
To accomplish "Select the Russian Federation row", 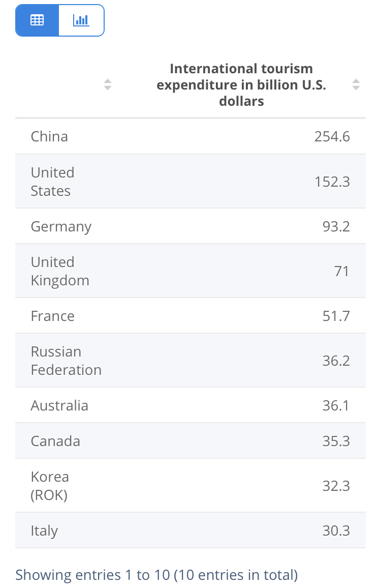I will [x=190, y=360].
